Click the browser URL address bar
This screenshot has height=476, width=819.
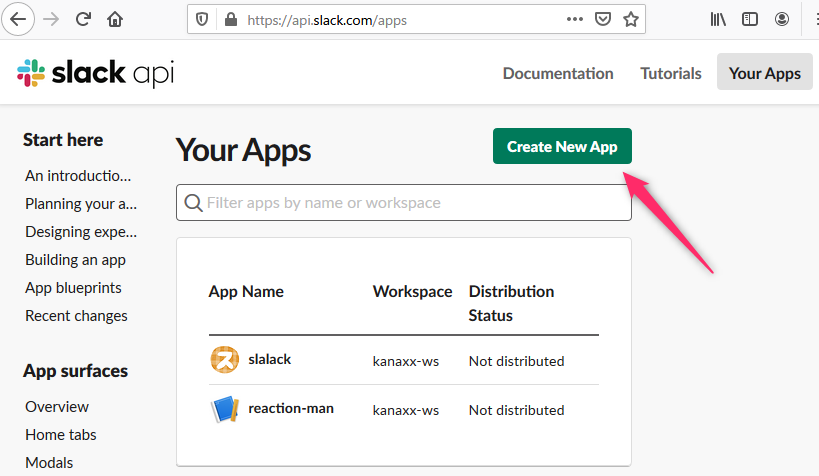[400, 19]
